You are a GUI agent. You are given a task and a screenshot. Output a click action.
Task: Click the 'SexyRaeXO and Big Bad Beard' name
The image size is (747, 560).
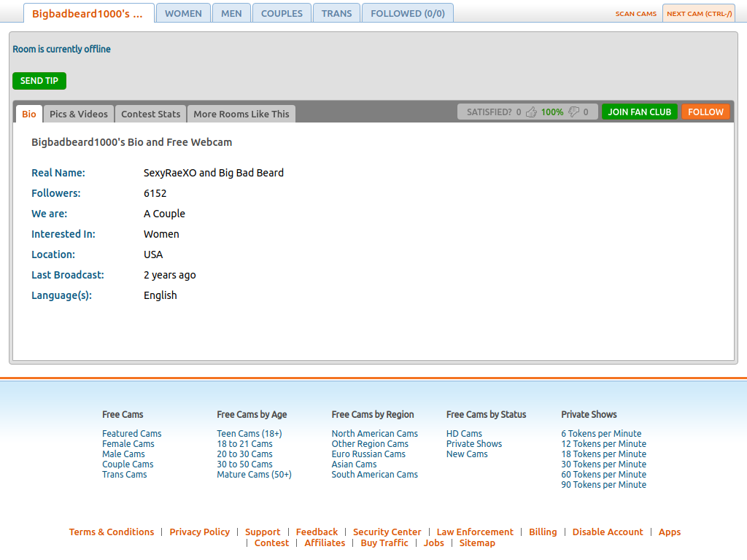[x=214, y=173]
